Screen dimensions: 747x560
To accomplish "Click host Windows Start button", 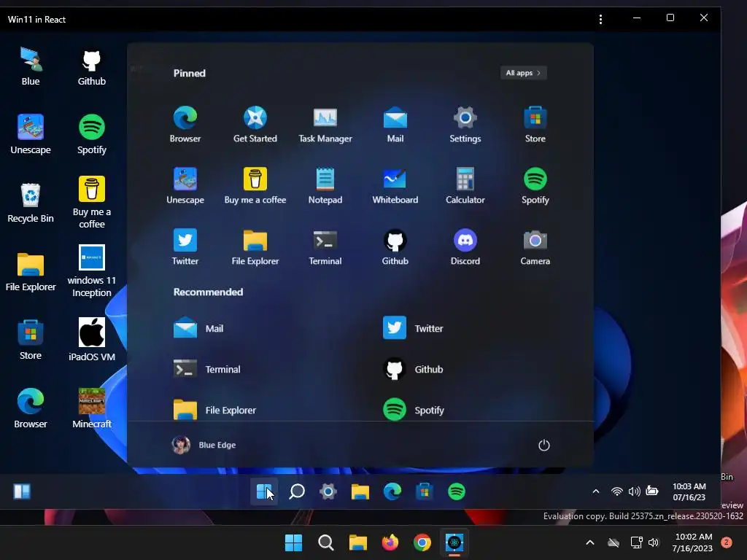I will tap(293, 542).
